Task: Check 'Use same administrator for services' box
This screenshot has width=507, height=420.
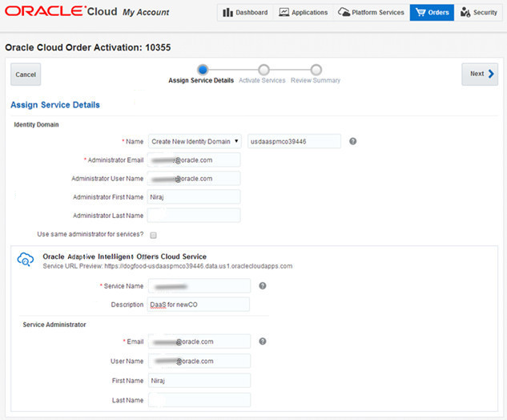Action: pos(153,235)
